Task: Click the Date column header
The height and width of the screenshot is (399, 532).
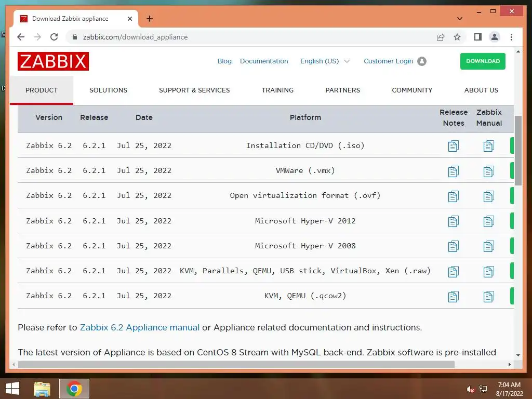Action: [x=144, y=117]
